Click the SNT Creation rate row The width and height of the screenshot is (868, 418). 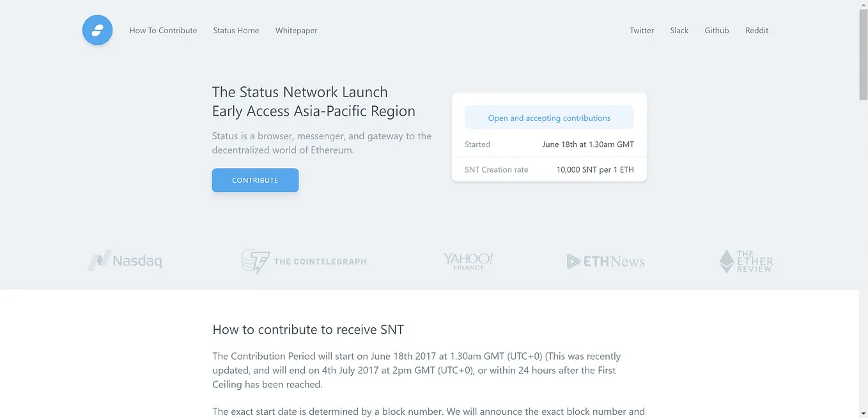click(549, 169)
